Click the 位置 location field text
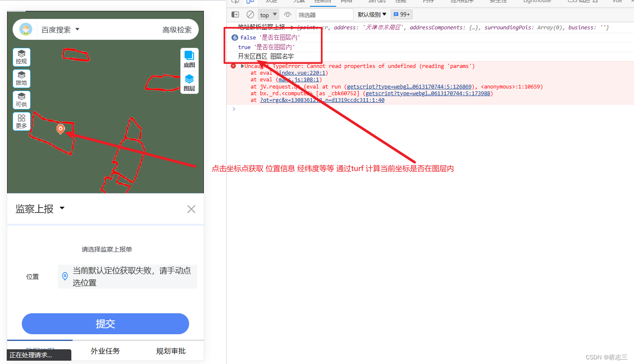Viewport: 634px width, 364px height. click(x=132, y=276)
